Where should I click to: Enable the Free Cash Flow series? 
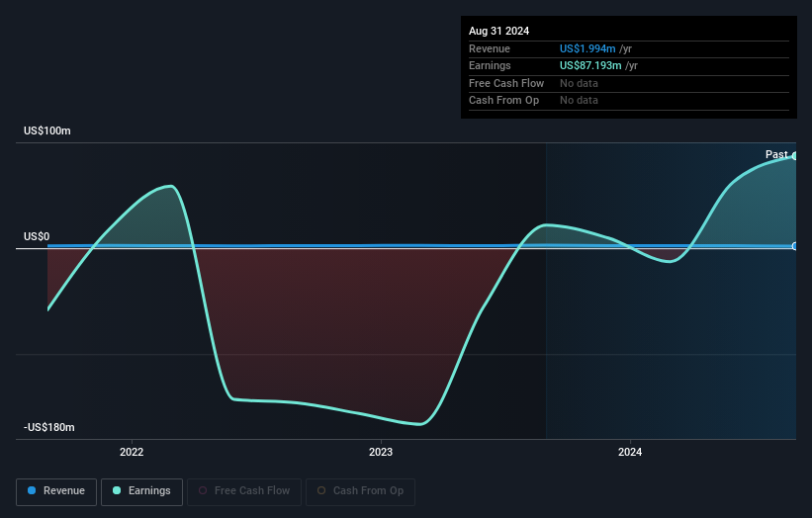244,491
